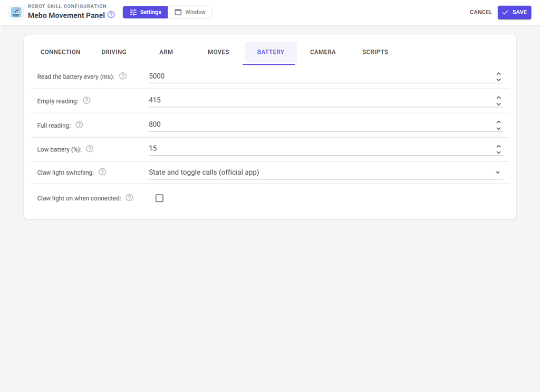Decrease the Low battery percentage

coord(498,152)
